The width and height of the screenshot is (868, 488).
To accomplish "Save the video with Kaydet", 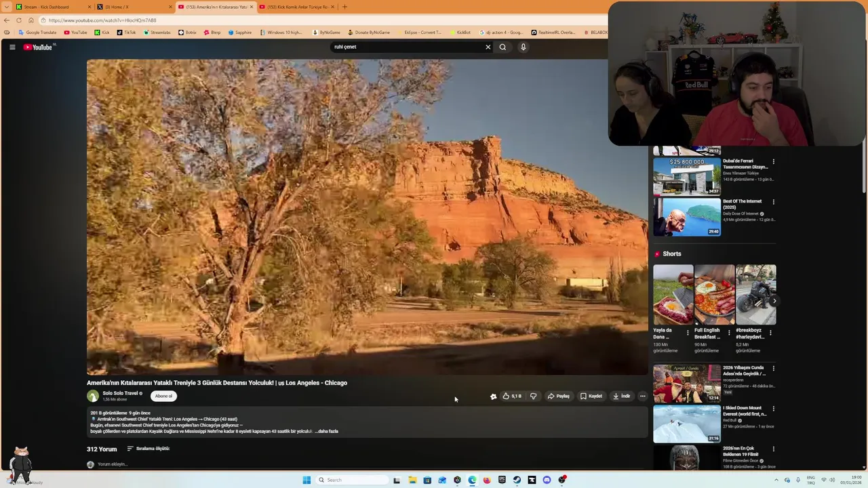I will (591, 396).
